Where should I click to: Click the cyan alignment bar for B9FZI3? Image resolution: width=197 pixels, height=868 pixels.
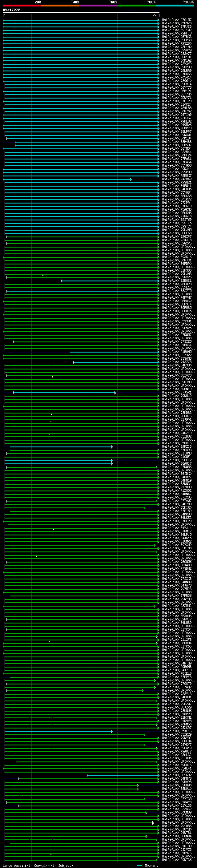(x=61, y=447)
